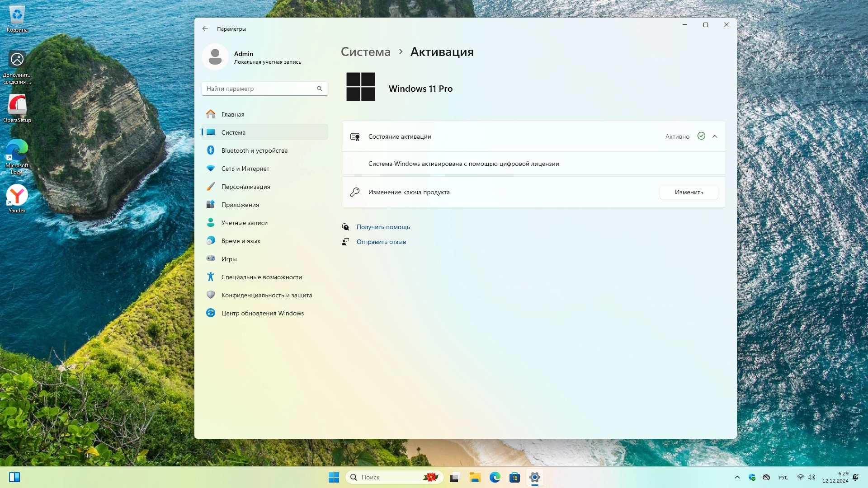Click the Admin account avatar
The height and width of the screenshot is (488, 868).
(215, 57)
